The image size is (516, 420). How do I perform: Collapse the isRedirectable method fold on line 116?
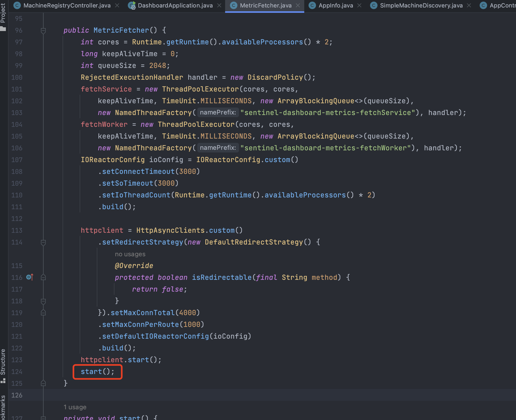point(43,277)
